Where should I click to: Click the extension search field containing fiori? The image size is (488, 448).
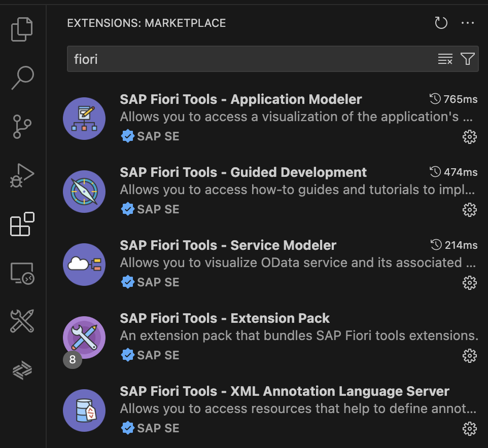pyautogui.click(x=249, y=59)
